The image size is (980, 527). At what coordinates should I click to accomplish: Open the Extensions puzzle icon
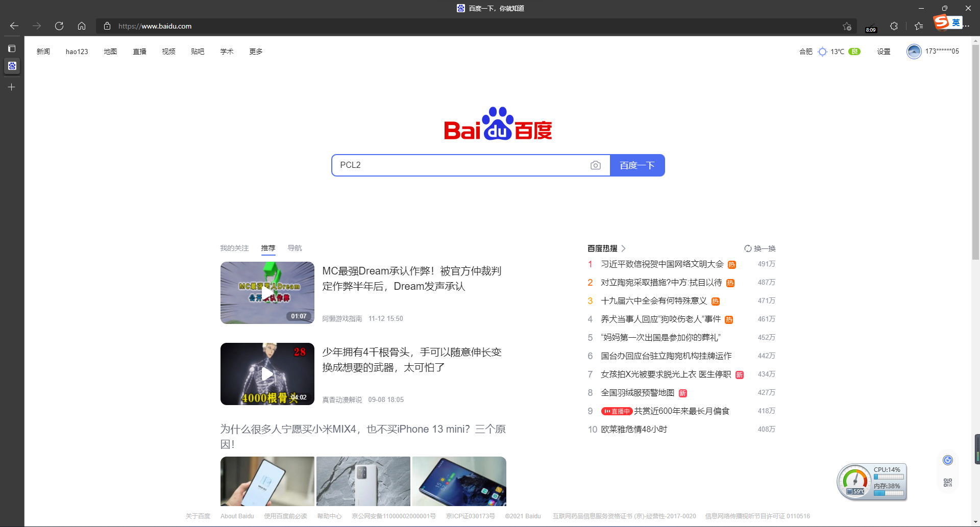click(894, 26)
